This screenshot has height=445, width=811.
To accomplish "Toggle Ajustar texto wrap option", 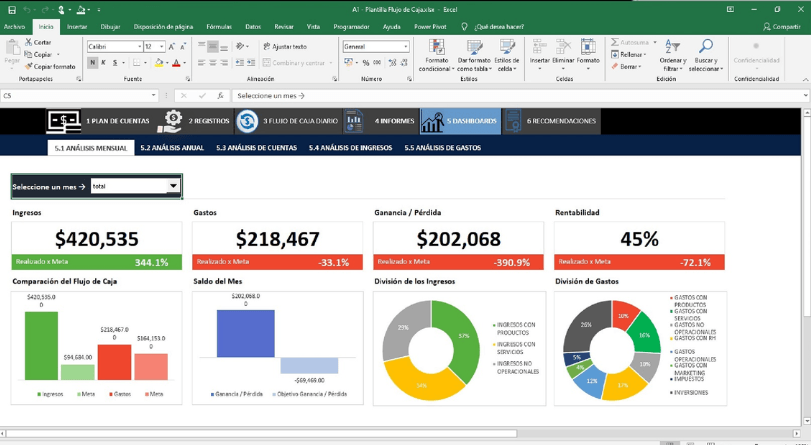I will click(284, 47).
